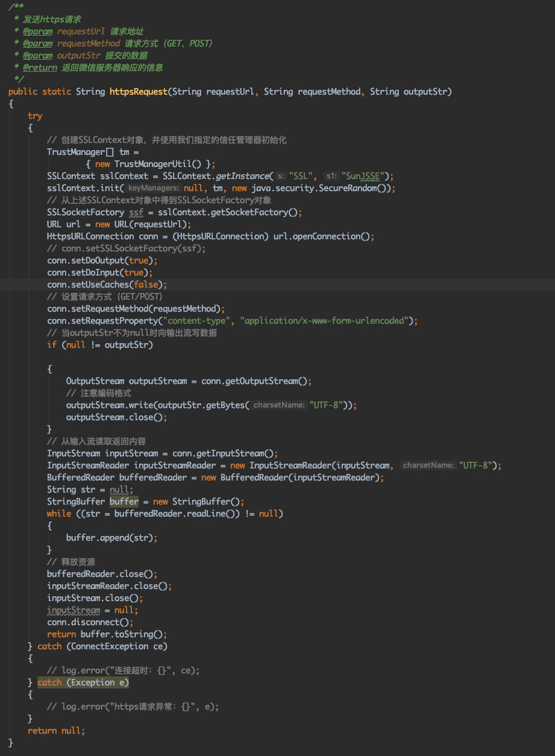Click conn.setDoInput(true) line

coord(100,272)
